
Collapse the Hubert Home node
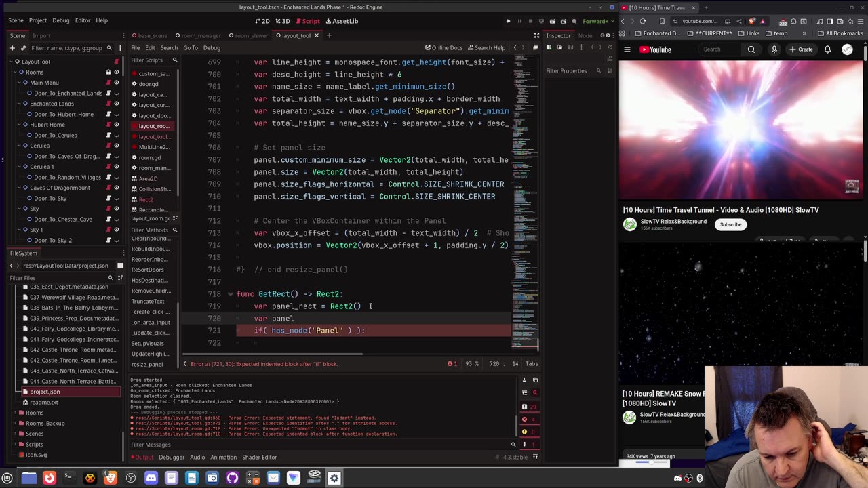[x=18, y=125]
